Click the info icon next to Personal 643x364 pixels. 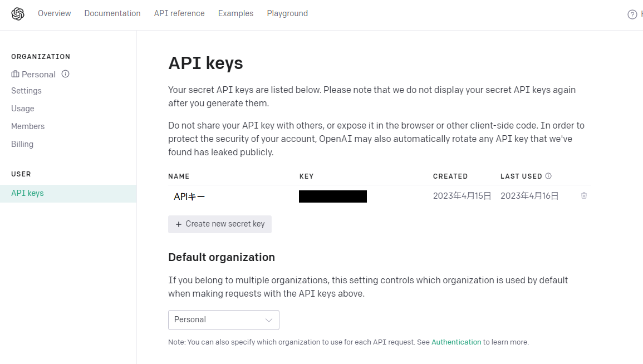pos(65,74)
